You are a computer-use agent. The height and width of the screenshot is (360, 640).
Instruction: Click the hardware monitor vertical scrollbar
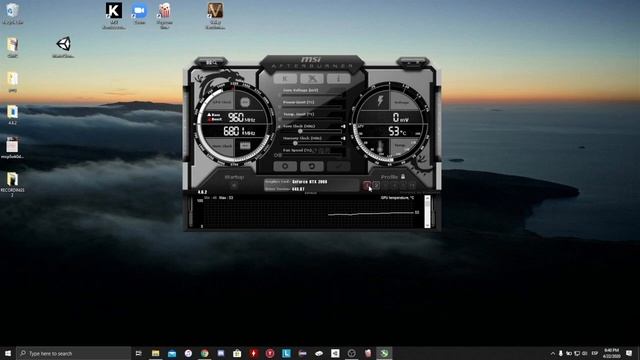point(427,211)
